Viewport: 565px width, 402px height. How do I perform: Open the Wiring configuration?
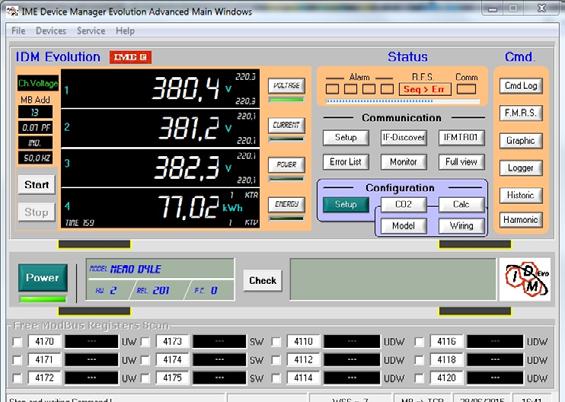pyautogui.click(x=461, y=226)
